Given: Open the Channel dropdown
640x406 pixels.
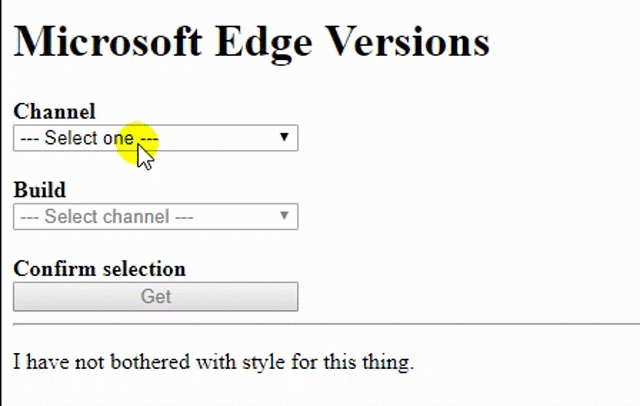Looking at the screenshot, I should [155, 138].
